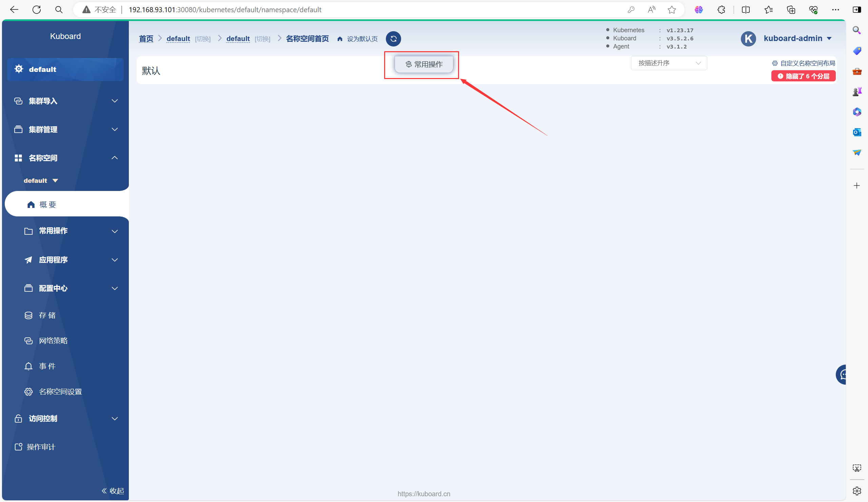This screenshot has width=868, height=502.
Task: Click the kuboard-admin avatar icon
Action: [x=748, y=39]
